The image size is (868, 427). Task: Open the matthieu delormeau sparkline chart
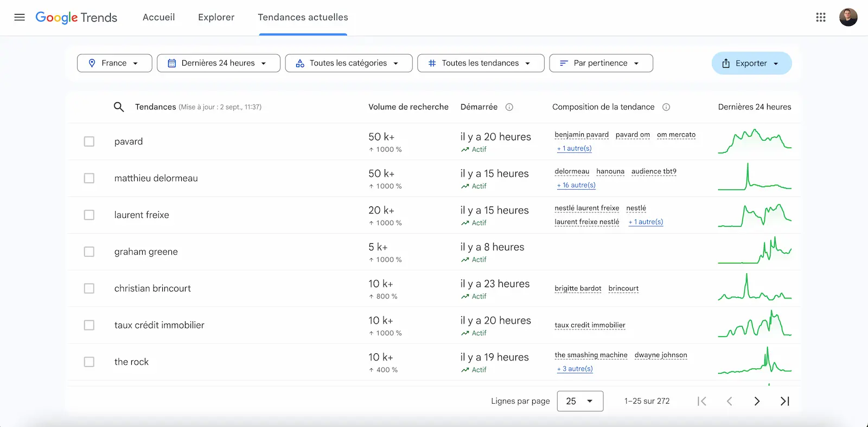pos(755,177)
